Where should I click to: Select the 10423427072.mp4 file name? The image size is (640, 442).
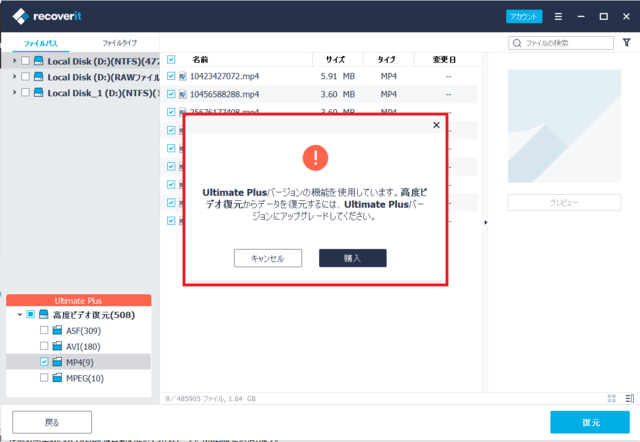[x=224, y=76]
